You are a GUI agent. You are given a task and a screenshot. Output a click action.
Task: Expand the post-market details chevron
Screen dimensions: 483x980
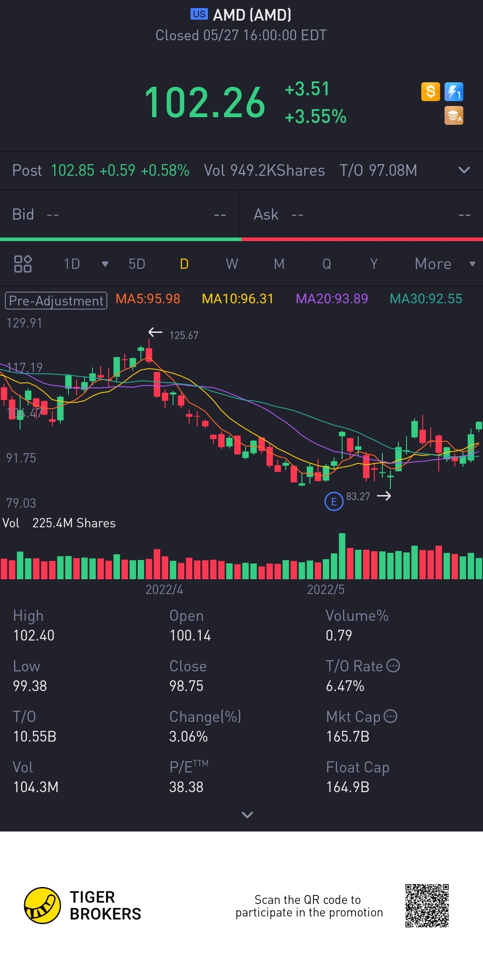tap(464, 170)
